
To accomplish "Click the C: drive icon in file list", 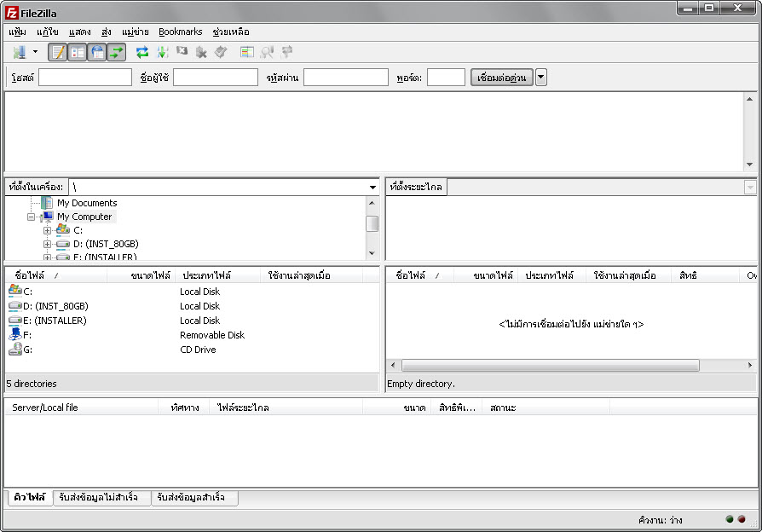I will (x=15, y=292).
